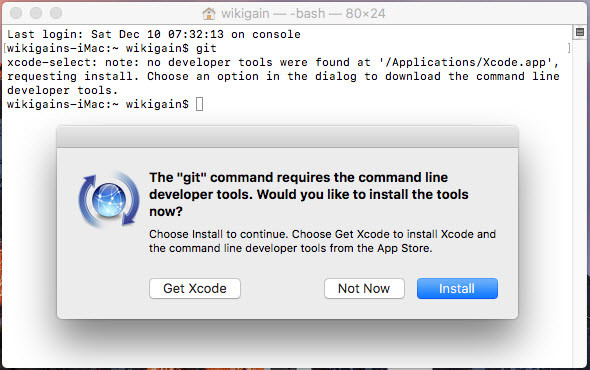Image resolution: width=590 pixels, height=370 pixels.
Task: Close the Terminal window
Action: 16,13
